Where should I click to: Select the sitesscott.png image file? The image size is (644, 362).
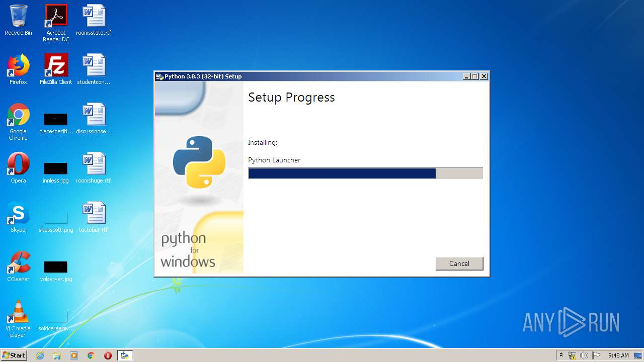click(56, 221)
